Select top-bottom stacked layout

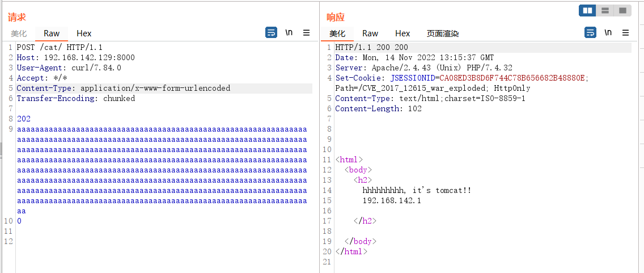point(605,11)
